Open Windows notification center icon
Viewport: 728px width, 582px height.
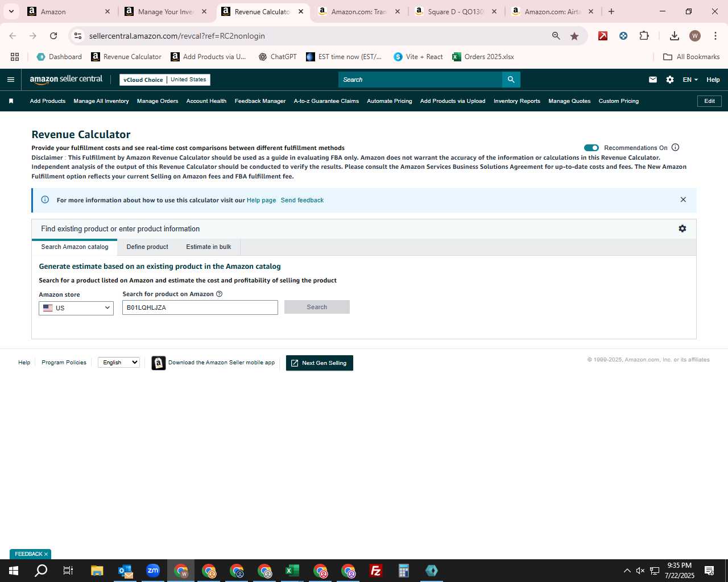click(x=709, y=571)
